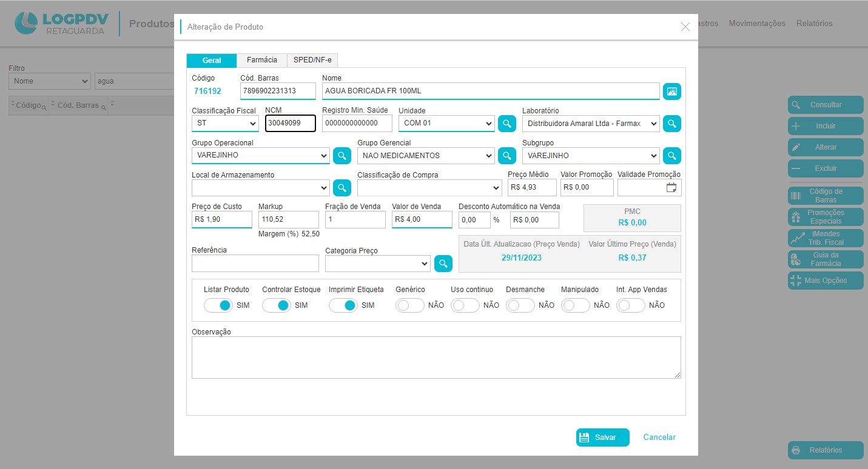Image resolution: width=868 pixels, height=469 pixels.
Task: Expand the Classificação Fiscal dropdown
Action: pyautogui.click(x=225, y=124)
